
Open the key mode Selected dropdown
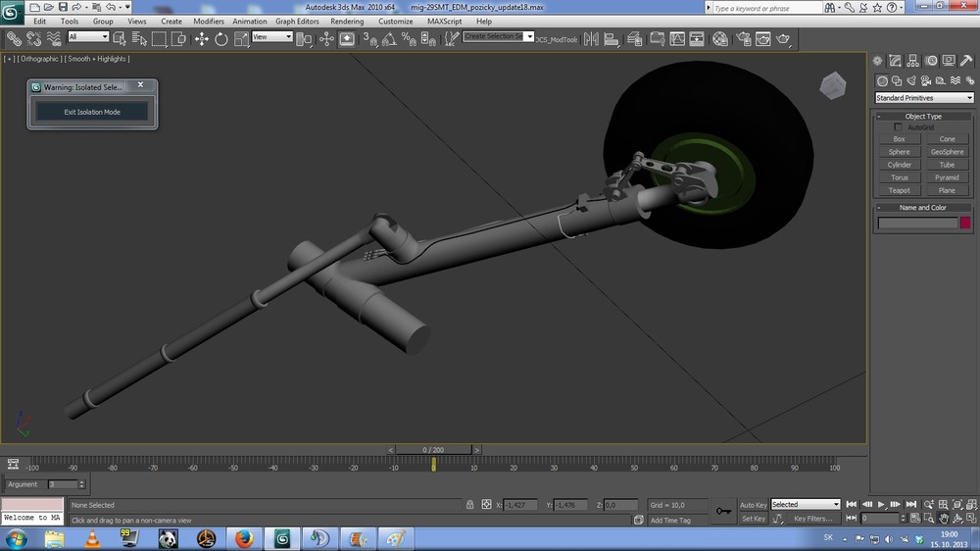805,504
